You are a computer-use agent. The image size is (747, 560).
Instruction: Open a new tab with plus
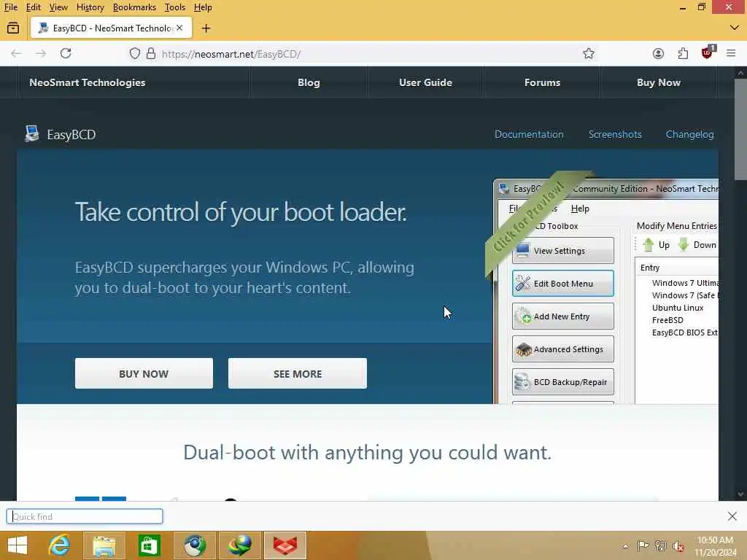[x=206, y=28]
